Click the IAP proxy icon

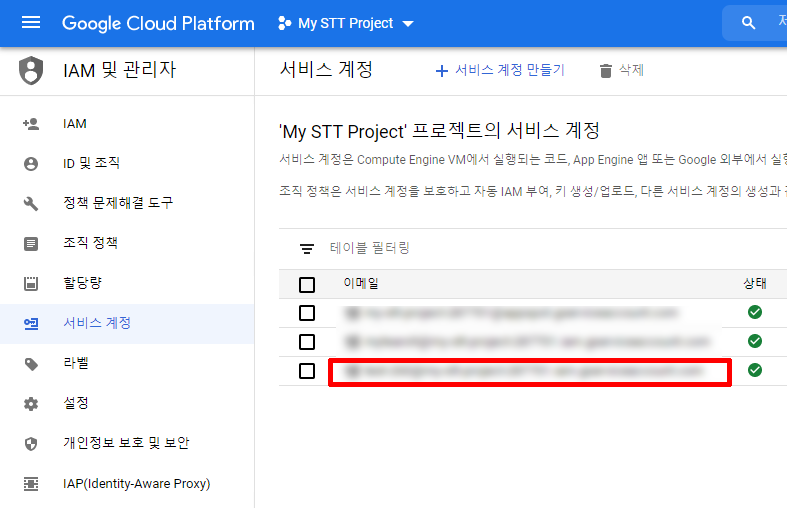point(31,484)
